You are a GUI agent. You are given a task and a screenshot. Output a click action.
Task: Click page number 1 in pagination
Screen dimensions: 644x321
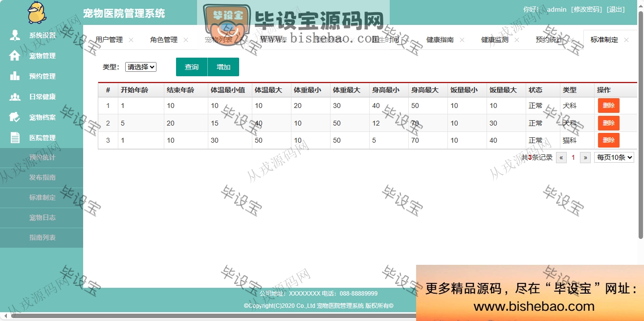[x=573, y=157]
